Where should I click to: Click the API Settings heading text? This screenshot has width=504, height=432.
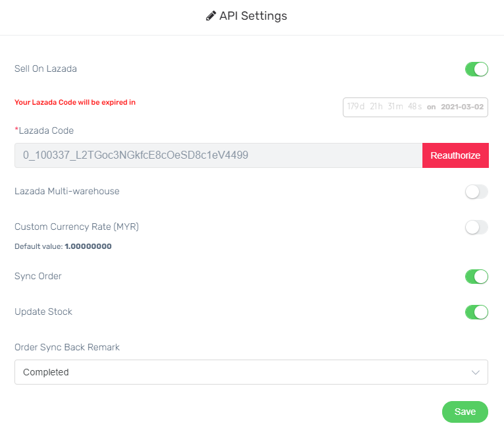click(x=253, y=16)
